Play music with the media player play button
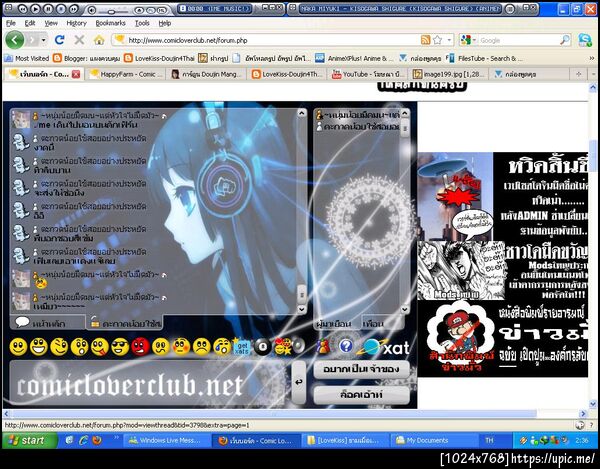600x469 pixels. (x=34, y=9)
